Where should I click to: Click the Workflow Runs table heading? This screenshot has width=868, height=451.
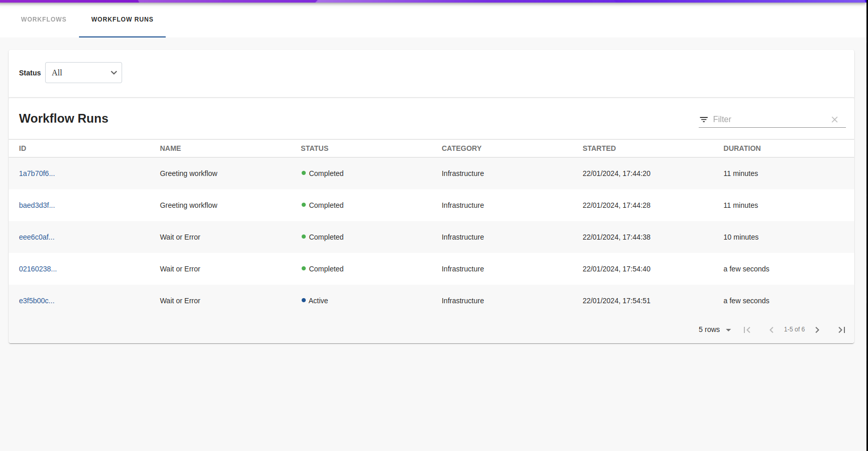click(x=64, y=119)
